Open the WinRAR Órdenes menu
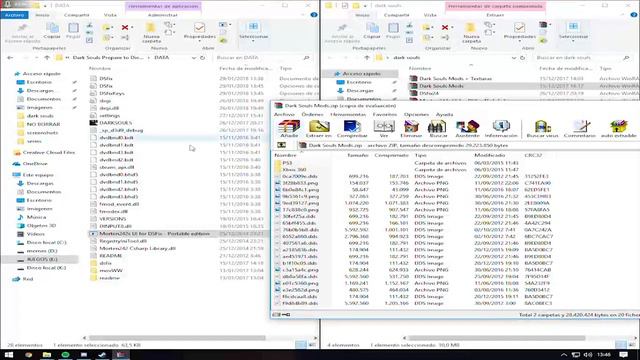 pos(312,114)
